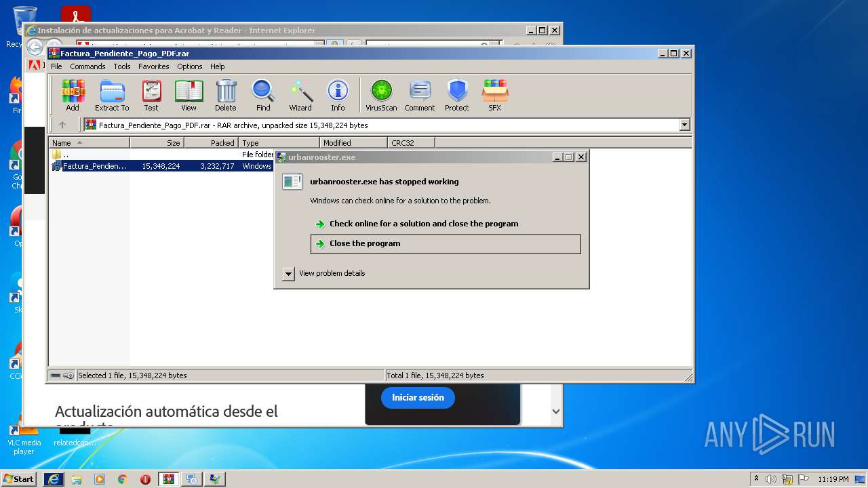Click the archive path address field
The width and height of the screenshot is (868, 488).
tap(387, 125)
